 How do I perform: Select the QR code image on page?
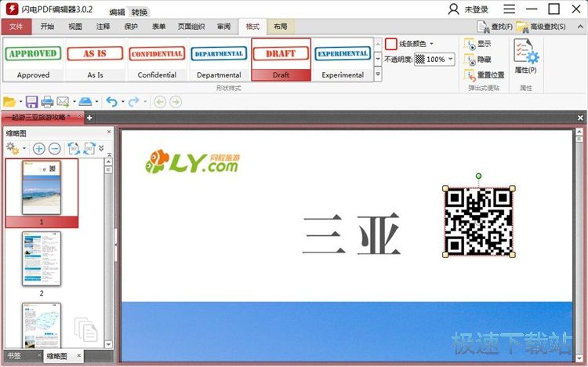click(478, 221)
